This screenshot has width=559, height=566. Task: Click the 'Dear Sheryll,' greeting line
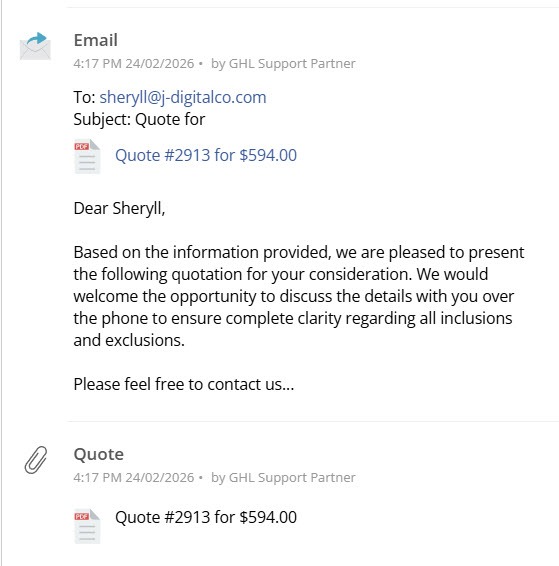119,208
